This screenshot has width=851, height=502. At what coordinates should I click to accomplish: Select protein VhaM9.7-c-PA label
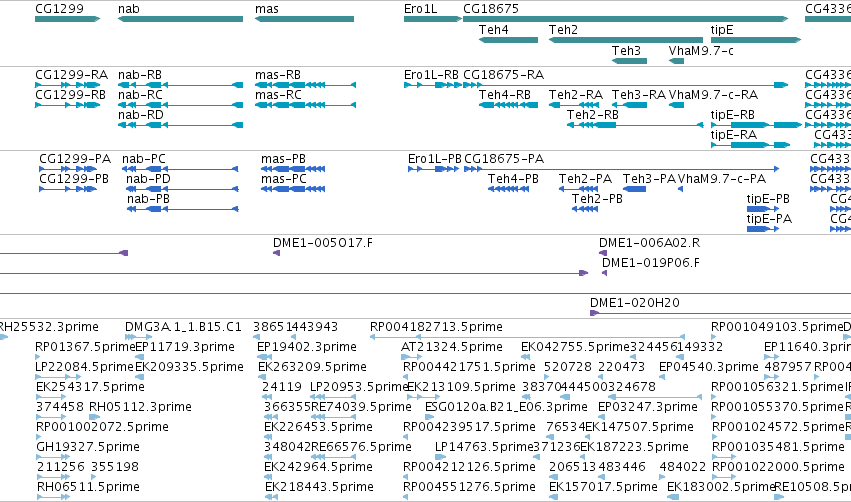coord(722,179)
